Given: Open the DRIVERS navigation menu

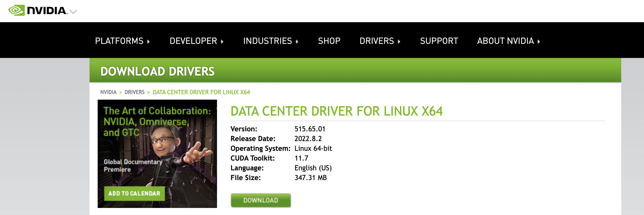Looking at the screenshot, I should click(x=377, y=41).
